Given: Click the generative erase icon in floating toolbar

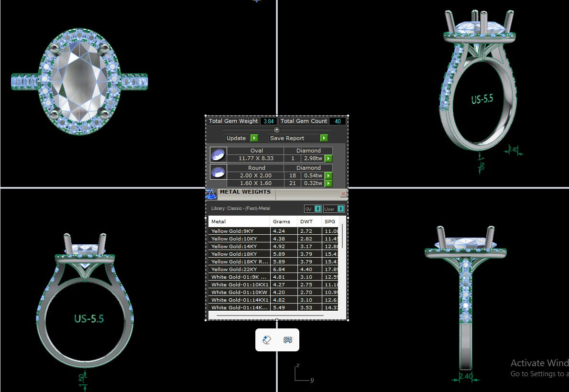Looking at the screenshot, I should [267, 340].
